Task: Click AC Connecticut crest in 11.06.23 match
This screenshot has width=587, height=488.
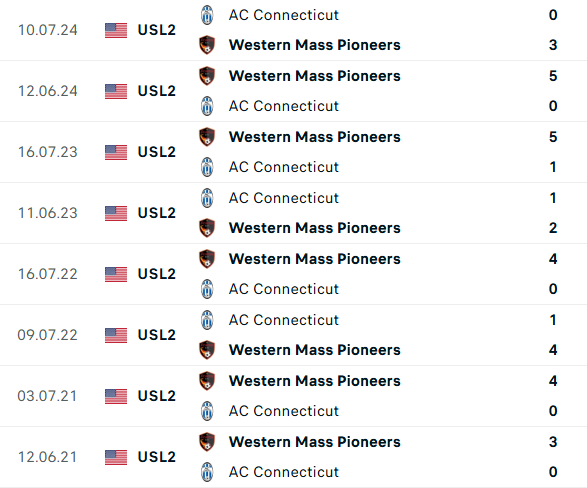Action: [x=207, y=198]
